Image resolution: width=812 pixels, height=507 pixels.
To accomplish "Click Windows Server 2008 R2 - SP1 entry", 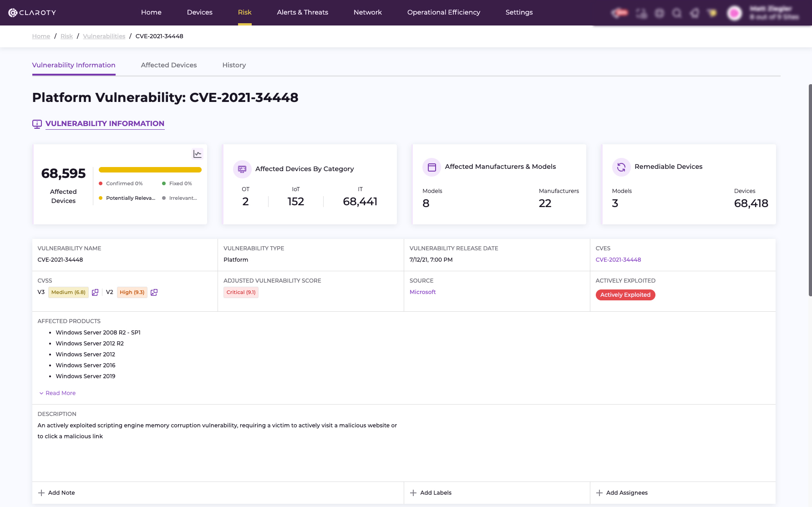I will [x=98, y=333].
